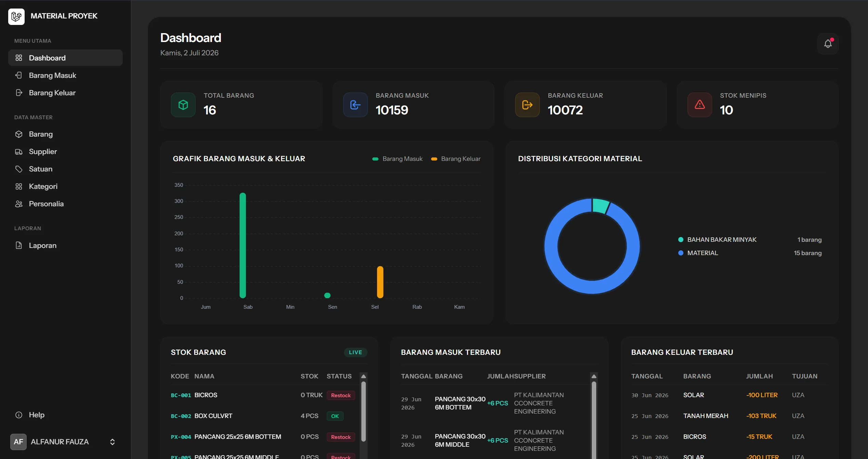Click the LIVE badge in Stok Barang

(x=356, y=352)
